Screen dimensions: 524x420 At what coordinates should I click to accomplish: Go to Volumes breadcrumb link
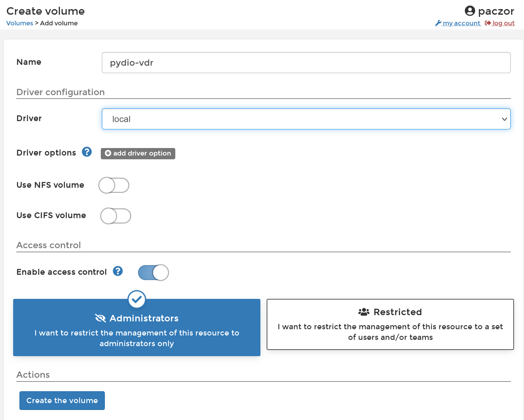[19, 23]
